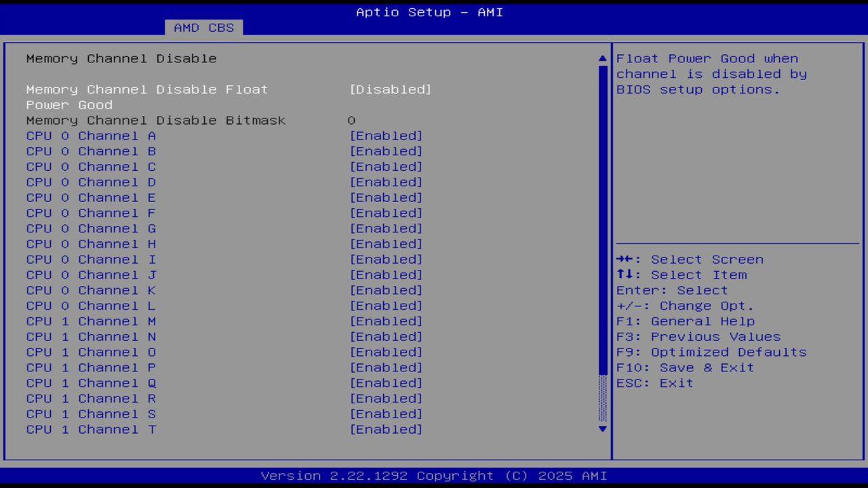Select the CPU 0 Channel D label
The width and height of the screenshot is (868, 488).
tap(91, 182)
